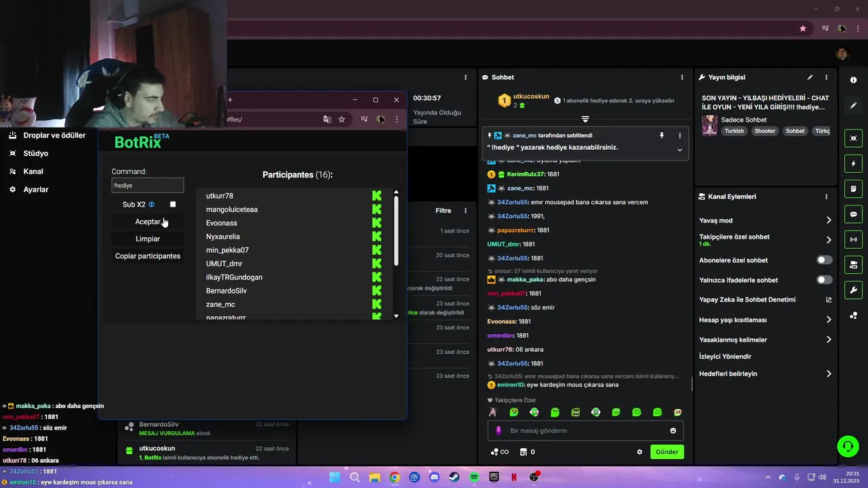Click the stream category thumbnail image
Image resolution: width=868 pixels, height=488 pixels.
pyautogui.click(x=709, y=125)
